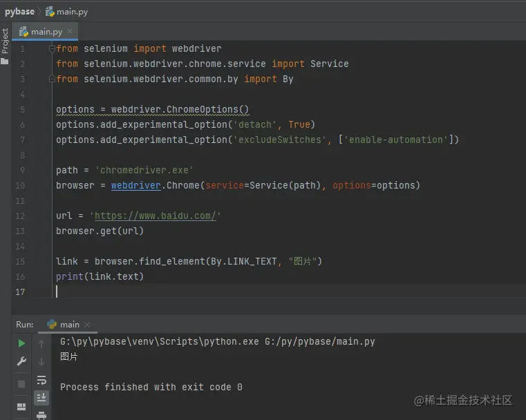This screenshot has width=526, height=420.
Task: Toggle scroll to end of console
Action: coord(41,398)
